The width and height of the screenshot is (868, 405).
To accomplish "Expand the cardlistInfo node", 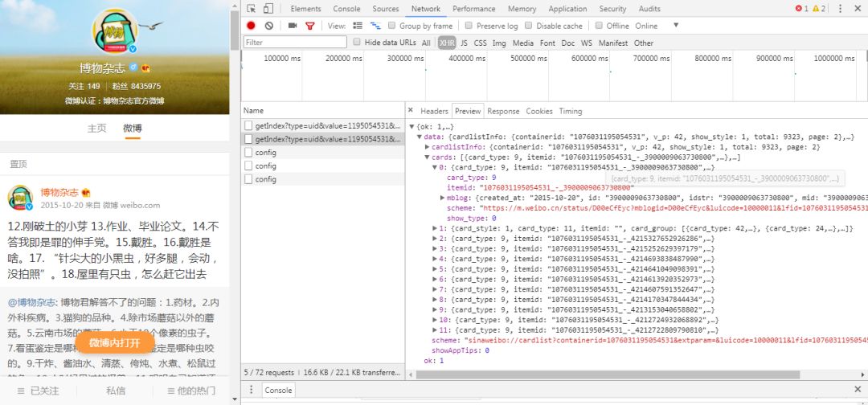I will coord(428,147).
